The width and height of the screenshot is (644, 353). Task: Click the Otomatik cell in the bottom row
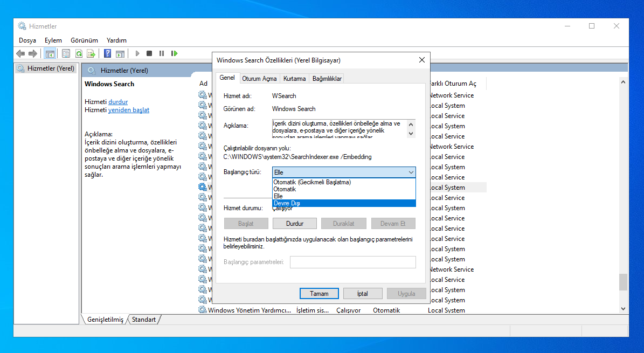point(386,310)
